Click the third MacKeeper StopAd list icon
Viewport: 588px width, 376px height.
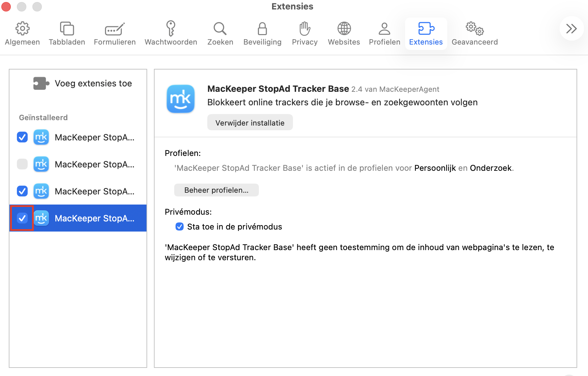coord(41,191)
